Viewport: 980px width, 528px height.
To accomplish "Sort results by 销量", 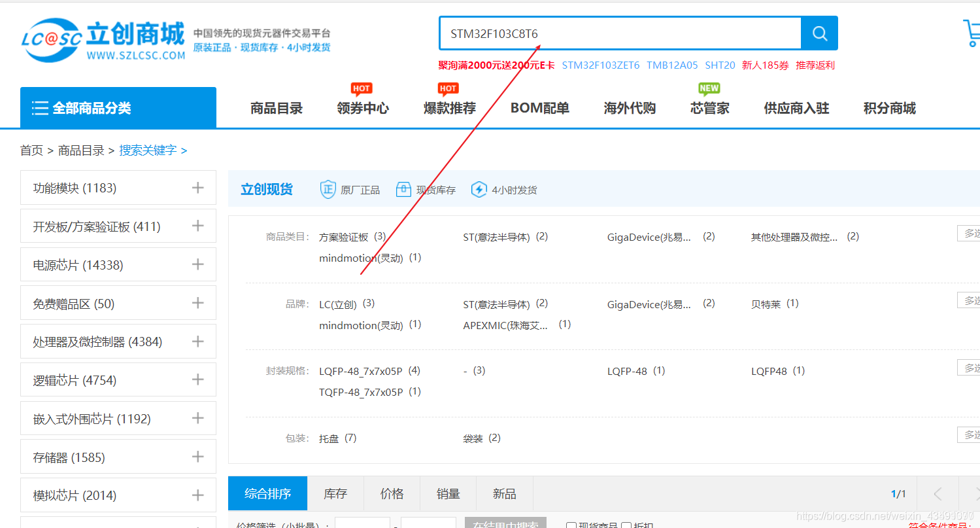I will click(x=448, y=494).
